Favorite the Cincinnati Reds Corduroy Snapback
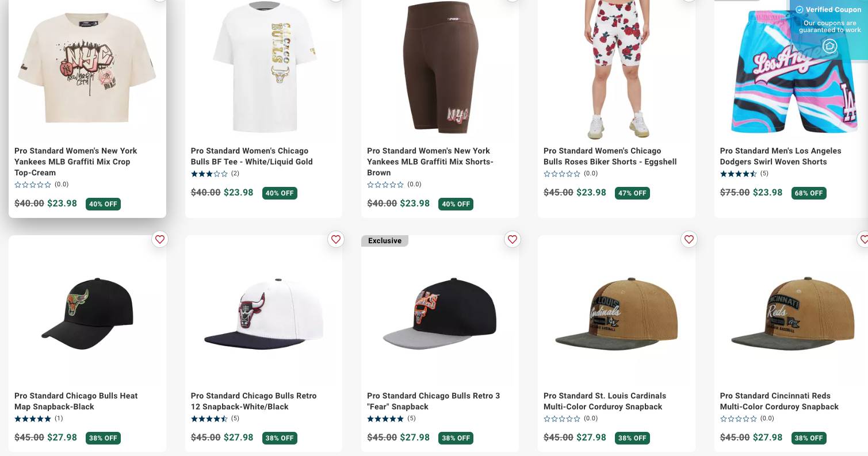This screenshot has width=868, height=456. point(865,240)
